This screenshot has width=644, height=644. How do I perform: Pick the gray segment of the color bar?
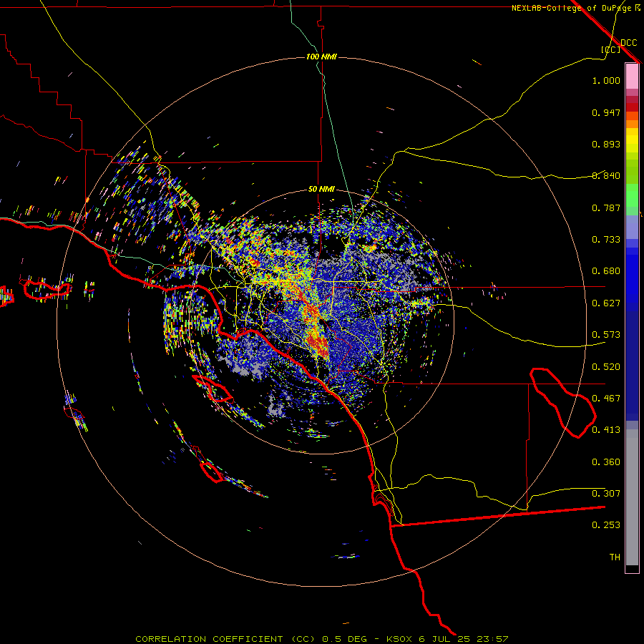632,497
